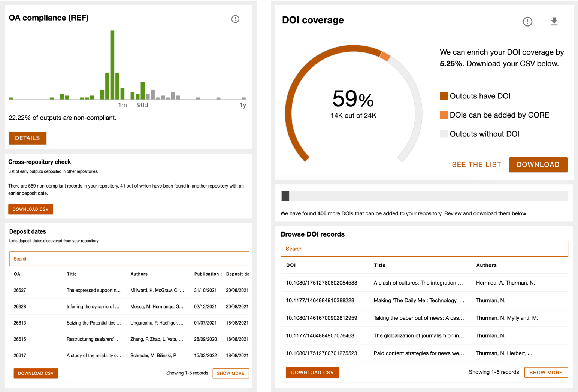
Task: Select DOI 10.1080/14616700902812959
Action: pyautogui.click(x=321, y=318)
